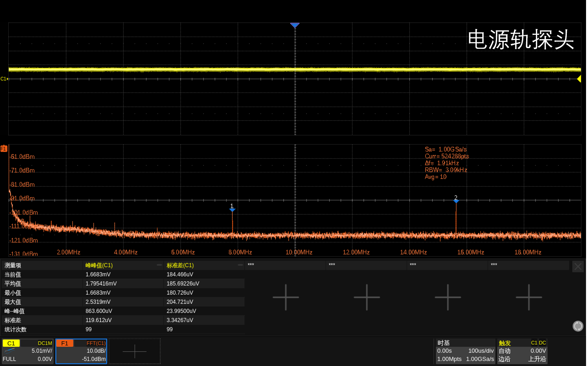The height and width of the screenshot is (366, 588).
Task: Select the C1 ground level indicator
Action: click(x=4, y=79)
